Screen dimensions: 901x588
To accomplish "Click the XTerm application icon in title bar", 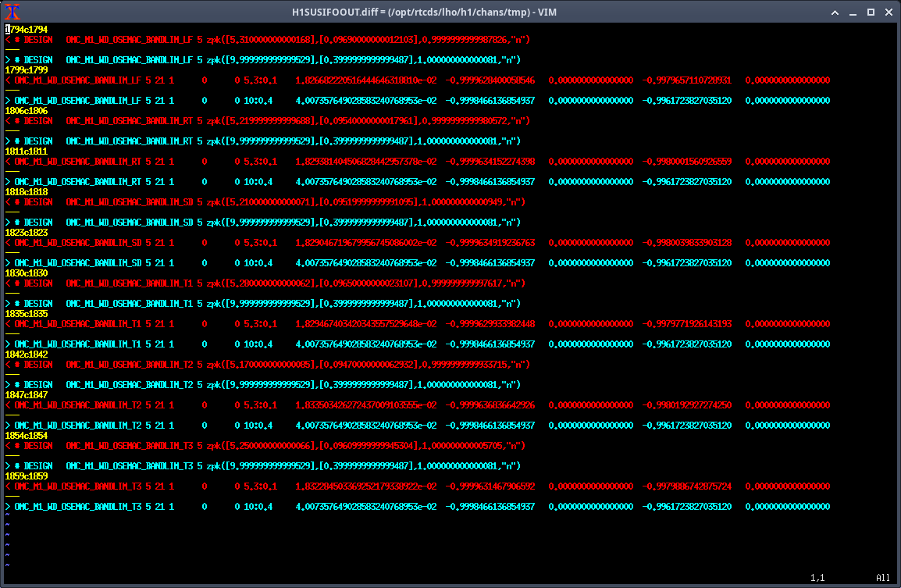I will point(12,11).
